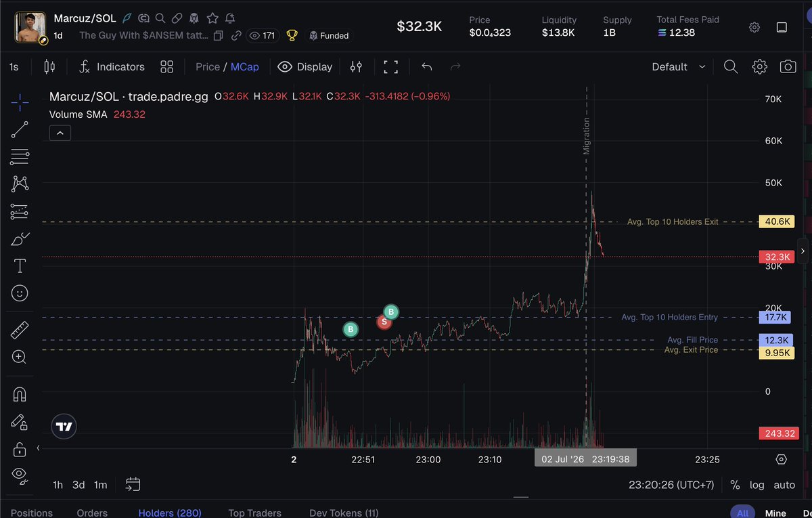Toggle the panel layout icon at top right
The height and width of the screenshot is (518, 812).
782,27
